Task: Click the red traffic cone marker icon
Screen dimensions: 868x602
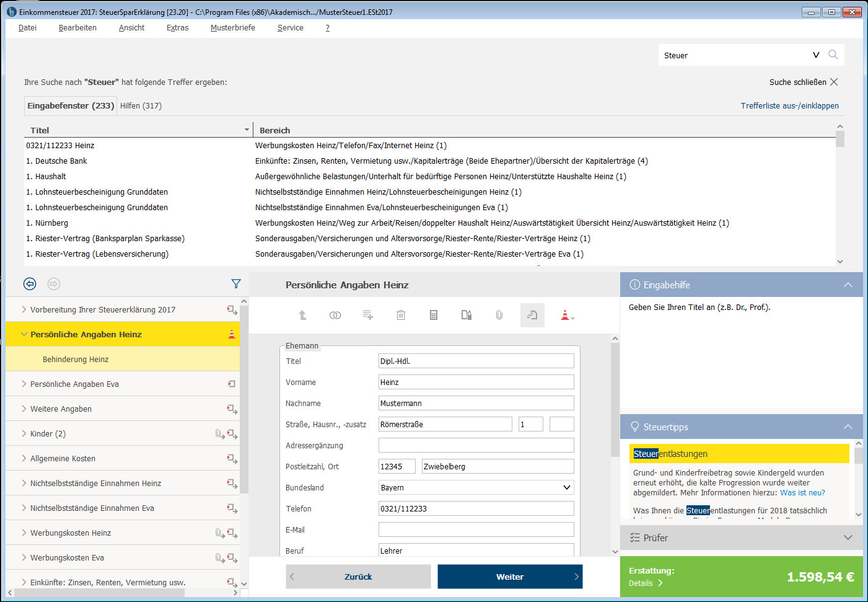Action: point(566,315)
